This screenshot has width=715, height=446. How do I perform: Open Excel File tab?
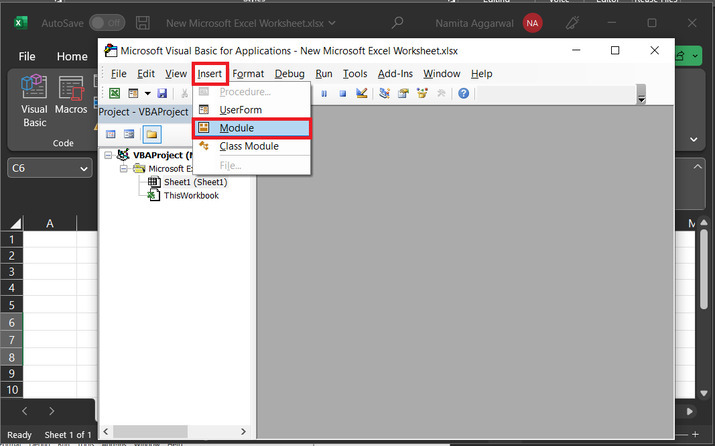pyautogui.click(x=27, y=57)
